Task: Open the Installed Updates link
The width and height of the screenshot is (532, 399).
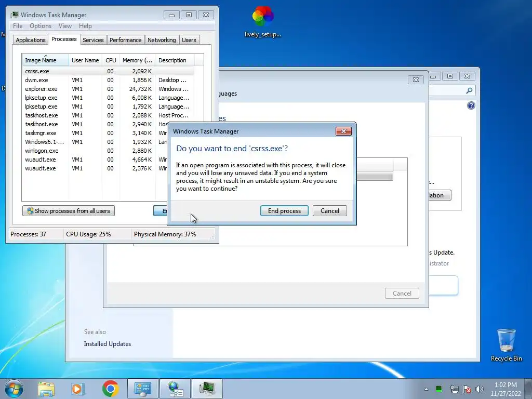Action: click(x=107, y=344)
